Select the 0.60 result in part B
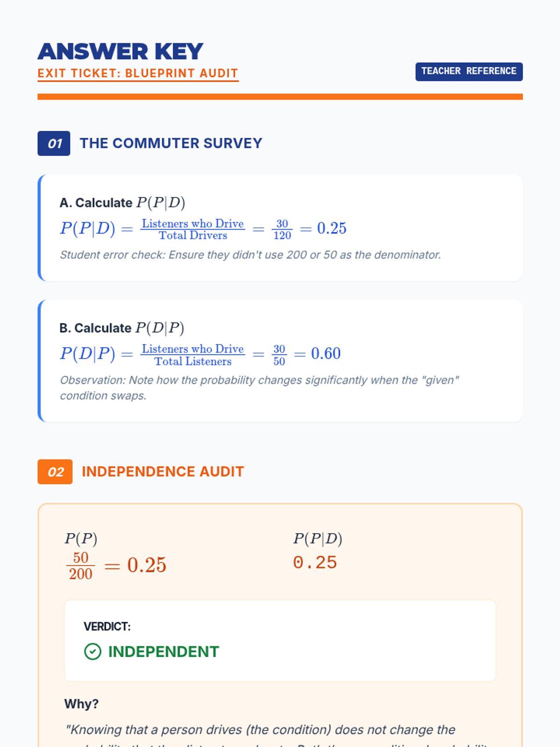560x747 pixels. click(x=326, y=353)
